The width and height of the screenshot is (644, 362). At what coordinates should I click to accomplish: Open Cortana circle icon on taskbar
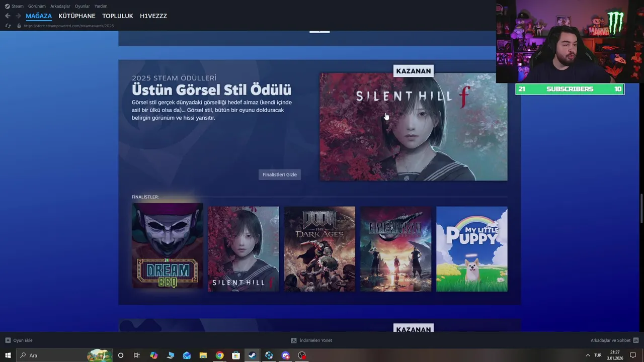[121, 355]
